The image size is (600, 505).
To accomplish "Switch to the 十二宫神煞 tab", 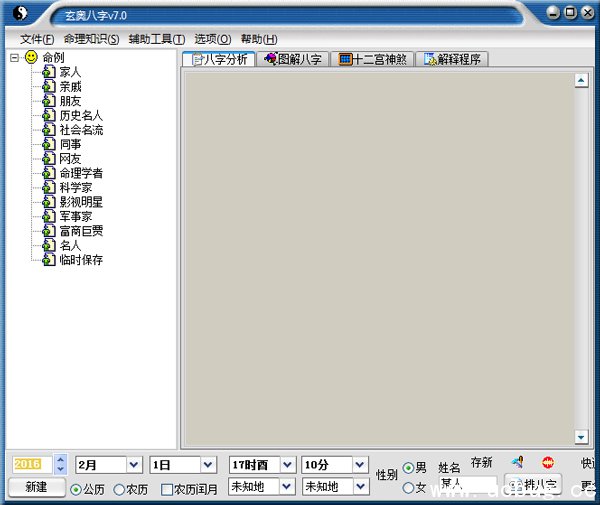I will click(x=373, y=59).
